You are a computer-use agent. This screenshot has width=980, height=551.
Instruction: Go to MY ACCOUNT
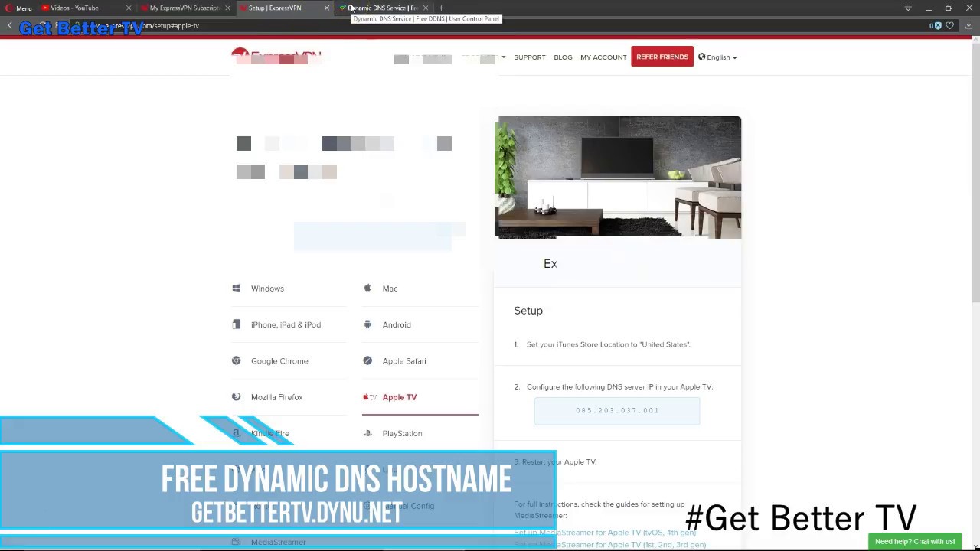(x=603, y=57)
